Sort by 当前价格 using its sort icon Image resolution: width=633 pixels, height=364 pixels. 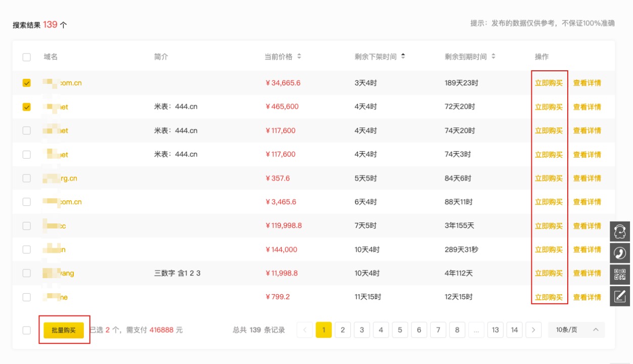pos(299,57)
